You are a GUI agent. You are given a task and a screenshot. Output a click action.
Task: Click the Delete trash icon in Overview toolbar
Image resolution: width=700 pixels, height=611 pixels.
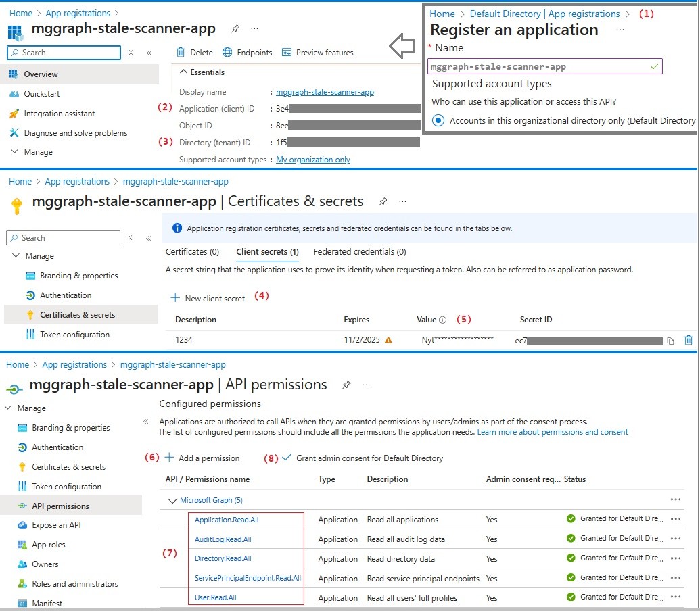pyautogui.click(x=181, y=53)
